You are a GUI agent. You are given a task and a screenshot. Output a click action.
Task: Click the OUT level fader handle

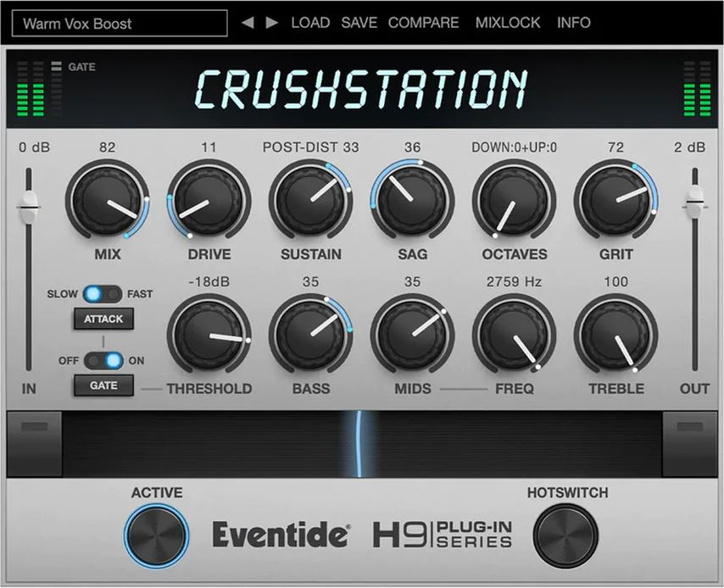694,202
